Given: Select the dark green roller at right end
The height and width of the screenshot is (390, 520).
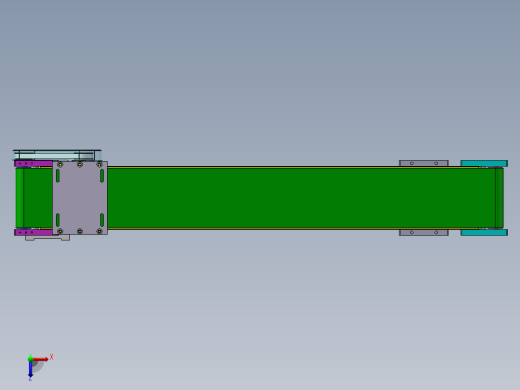Looking at the screenshot, I should 499,198.
